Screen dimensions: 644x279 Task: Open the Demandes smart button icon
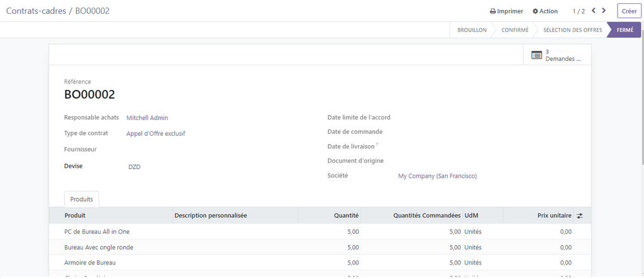tap(536, 55)
